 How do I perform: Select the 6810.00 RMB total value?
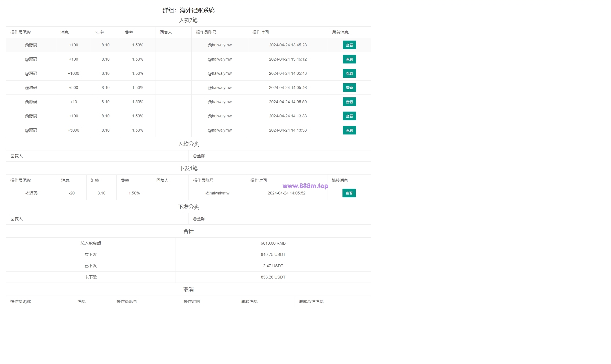(273, 243)
